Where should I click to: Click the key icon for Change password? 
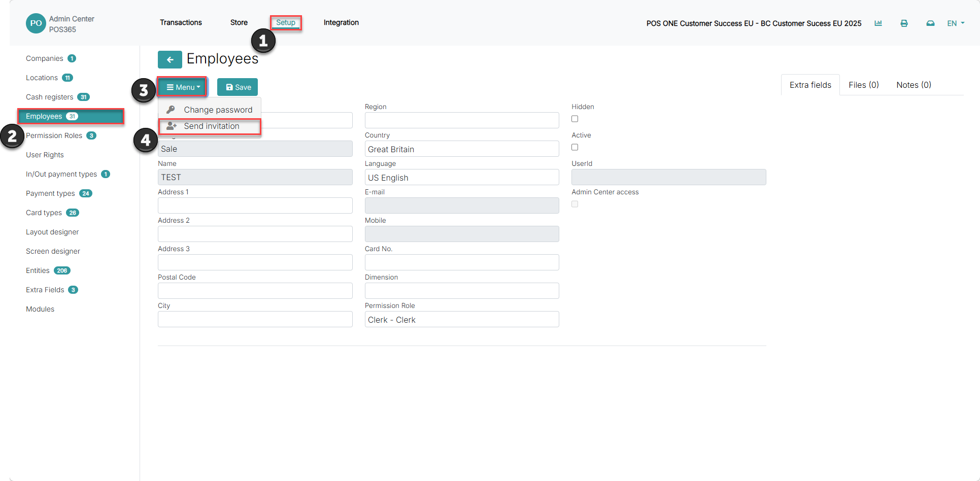pyautogui.click(x=171, y=110)
